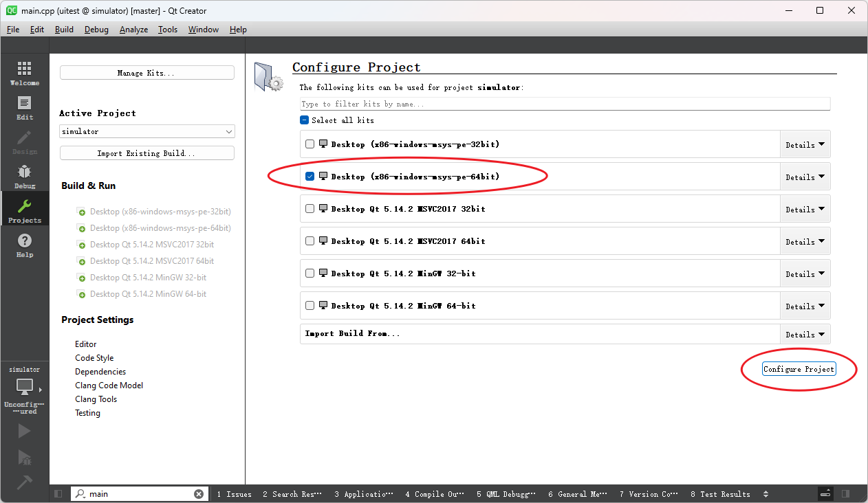
Task: Open the Analyze menu
Action: [x=133, y=30]
